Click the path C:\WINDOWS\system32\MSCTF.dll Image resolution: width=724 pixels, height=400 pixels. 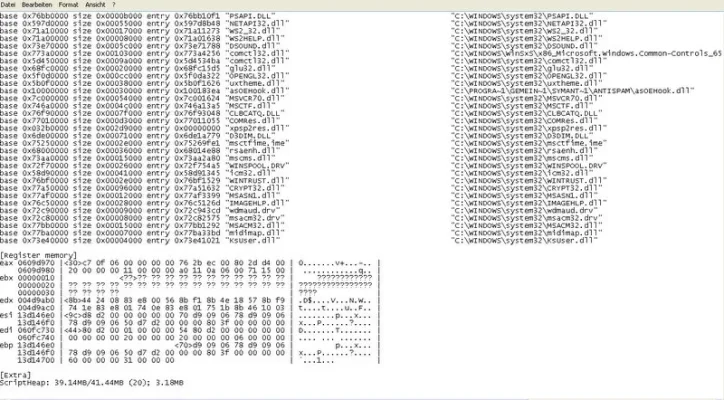[524, 106]
